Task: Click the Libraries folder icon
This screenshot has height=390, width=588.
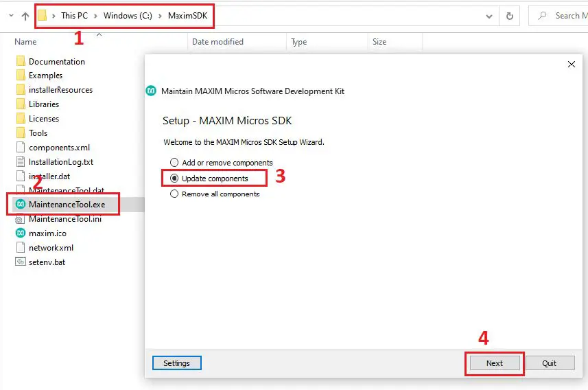Action: [x=21, y=104]
